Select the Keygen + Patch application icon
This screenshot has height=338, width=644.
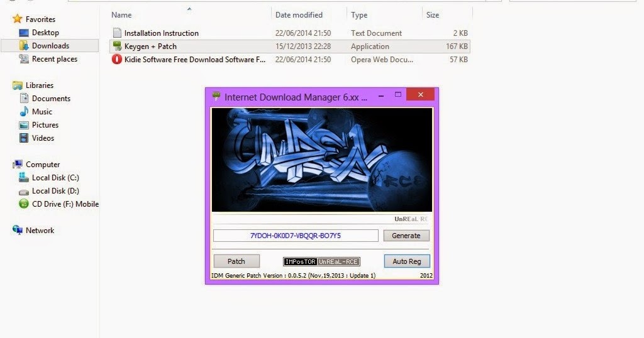(117, 46)
